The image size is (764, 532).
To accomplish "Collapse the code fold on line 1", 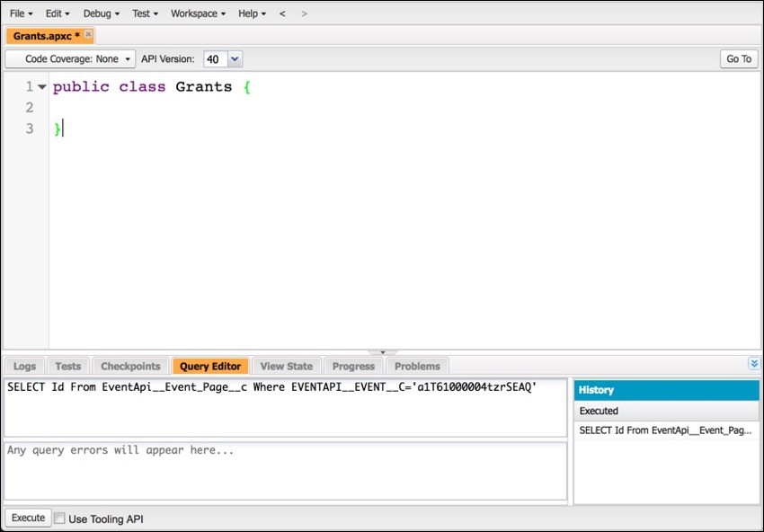I will point(42,87).
